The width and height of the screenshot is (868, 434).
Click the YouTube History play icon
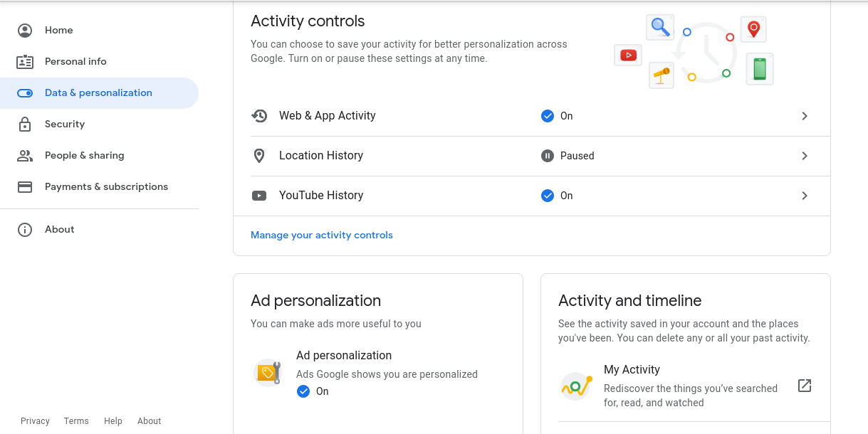click(260, 195)
